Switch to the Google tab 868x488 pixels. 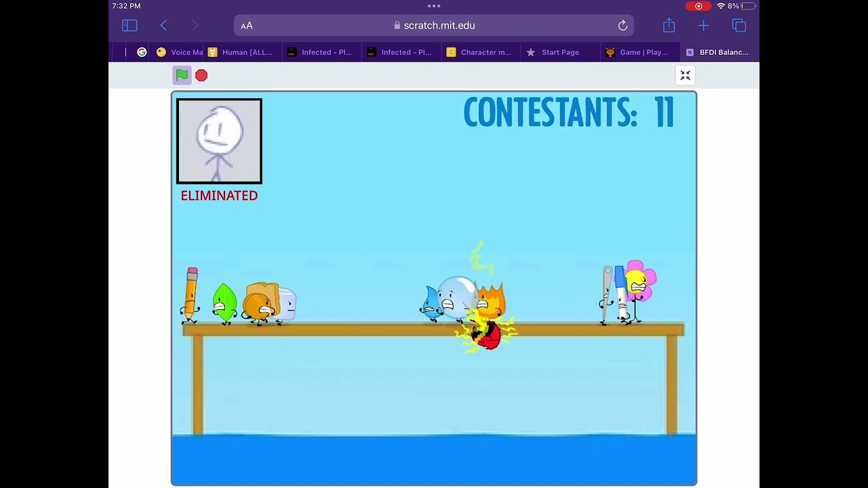[x=142, y=52]
